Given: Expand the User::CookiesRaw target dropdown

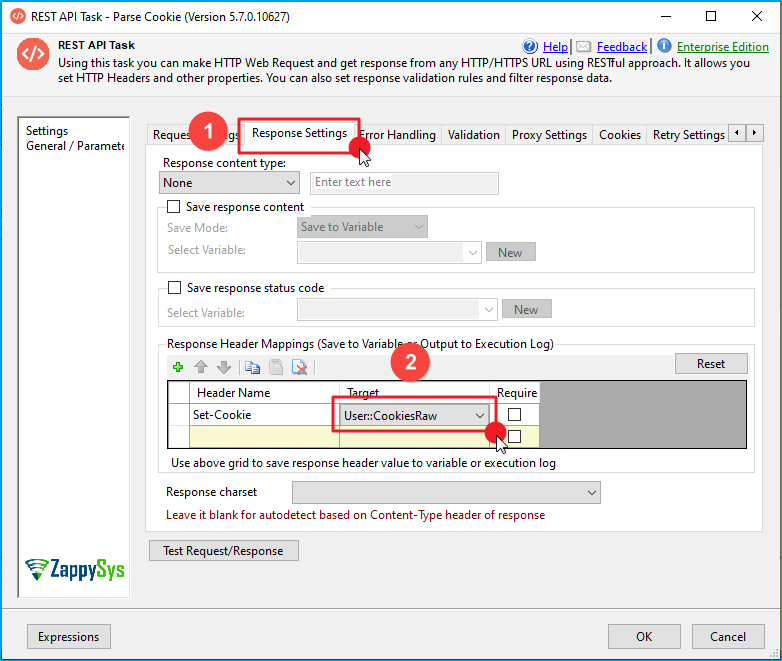Looking at the screenshot, I should (480, 415).
